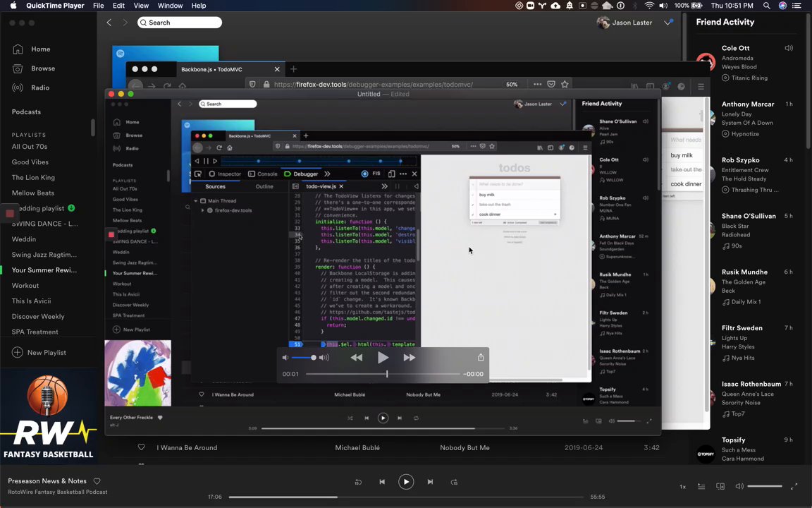
Task: Open new tab in background Firefox window
Action: coord(294,69)
